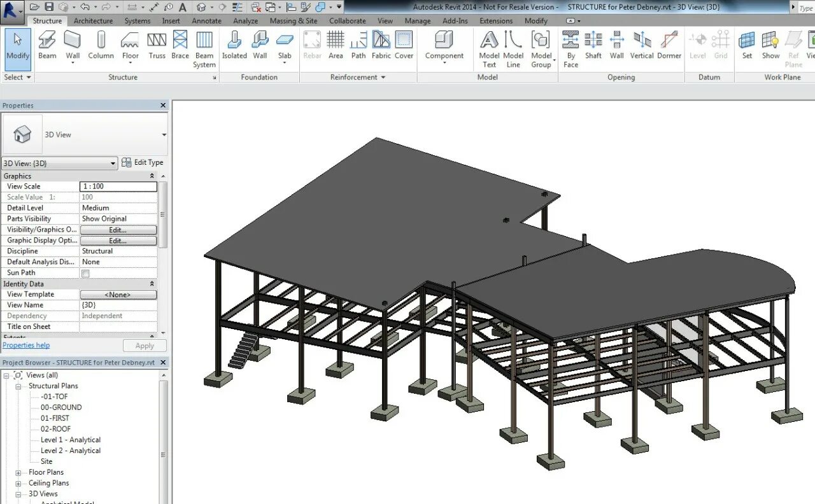Open the 3D View type selector dropdown

click(x=164, y=135)
